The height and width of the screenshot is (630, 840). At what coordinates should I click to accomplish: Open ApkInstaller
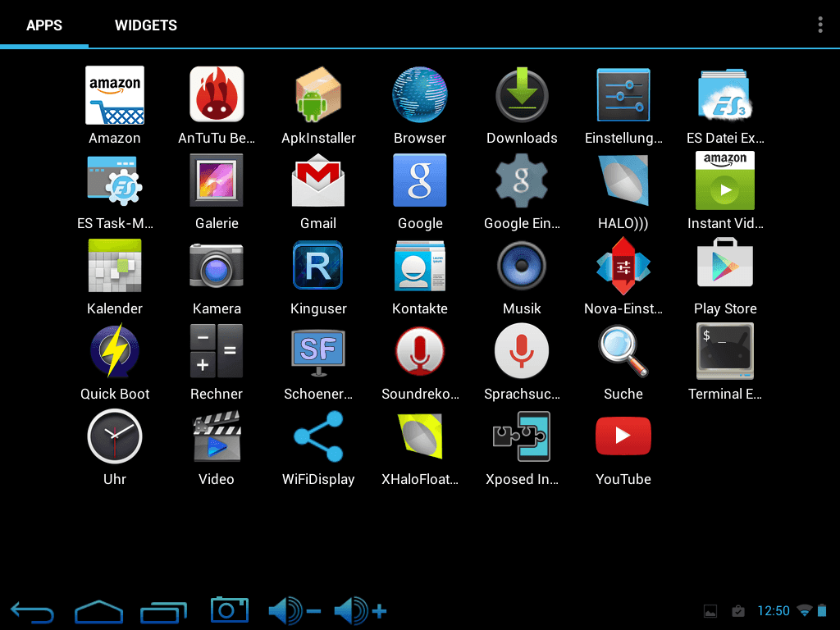(x=318, y=95)
